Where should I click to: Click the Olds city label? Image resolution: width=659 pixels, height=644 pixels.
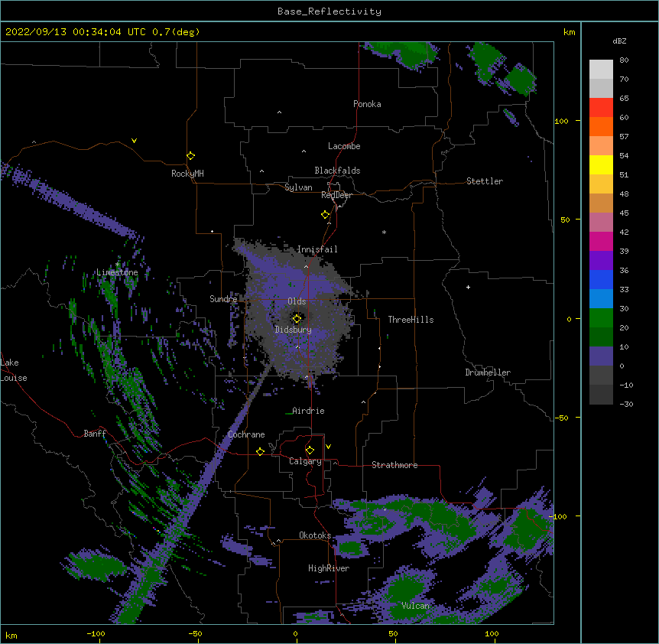point(297,301)
